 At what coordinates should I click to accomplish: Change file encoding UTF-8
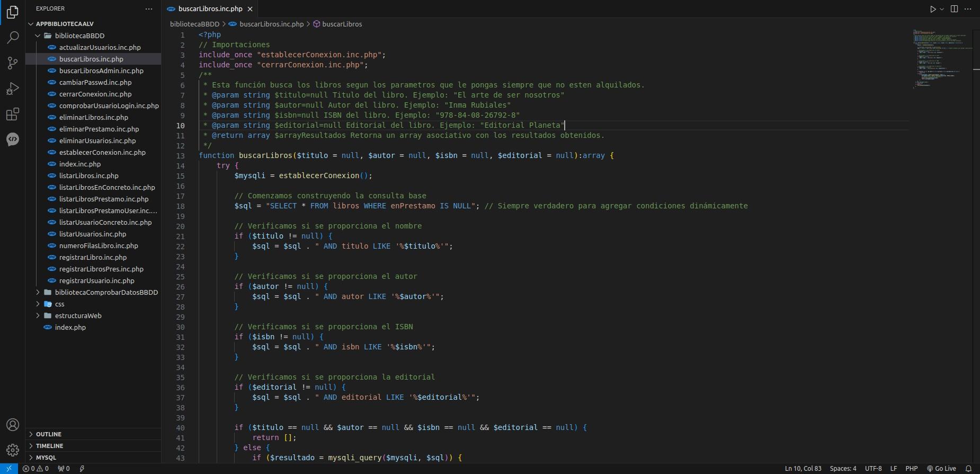click(x=874, y=469)
